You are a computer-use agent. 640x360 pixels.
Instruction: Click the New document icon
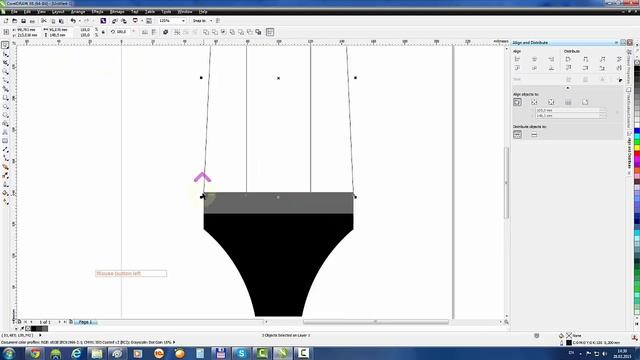(x=6, y=21)
